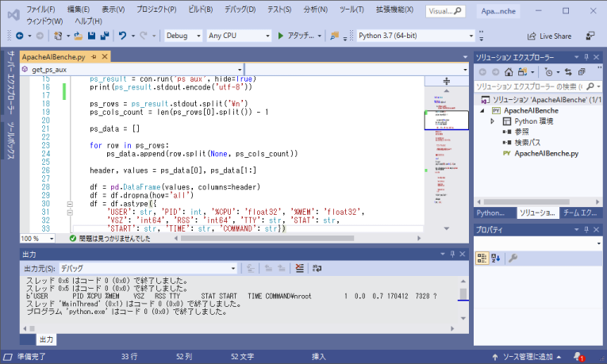Open the ファイル(F) menu
Viewport: 607px width, 364px height.
tap(40, 10)
